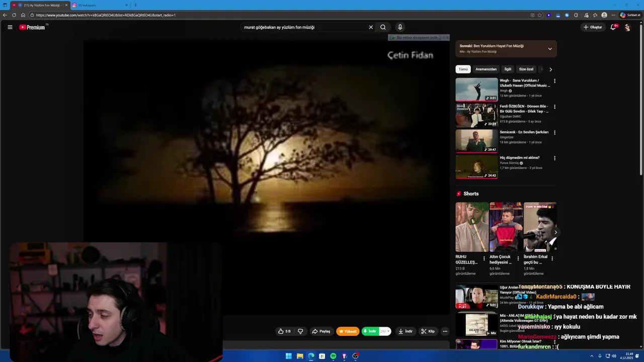Open options for Altın Çocuk short
The height and width of the screenshot is (362, 644).
point(518,258)
